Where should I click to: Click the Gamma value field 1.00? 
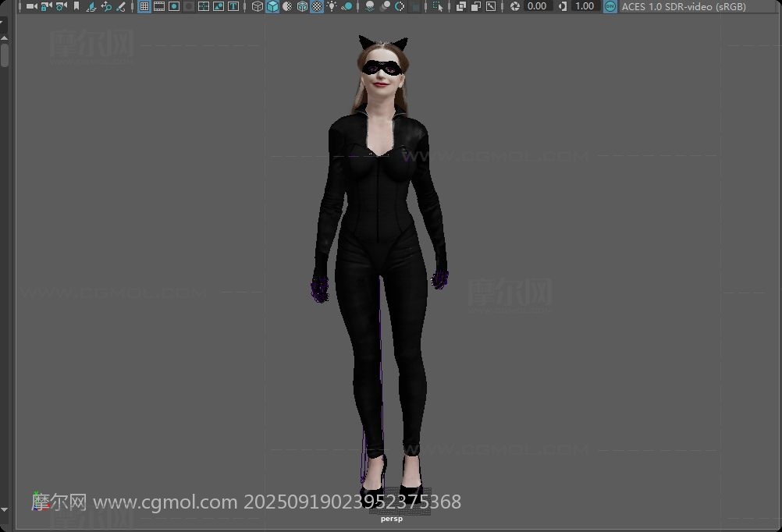(x=585, y=6)
